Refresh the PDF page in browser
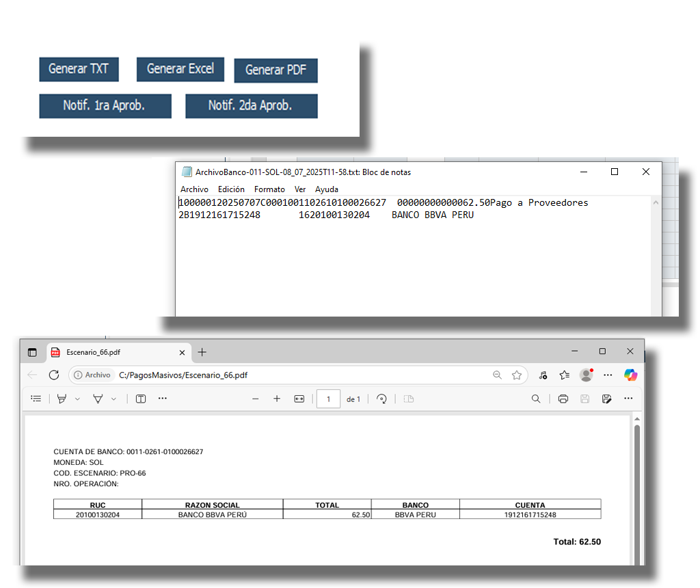This screenshot has width=700, height=588. pyautogui.click(x=54, y=375)
